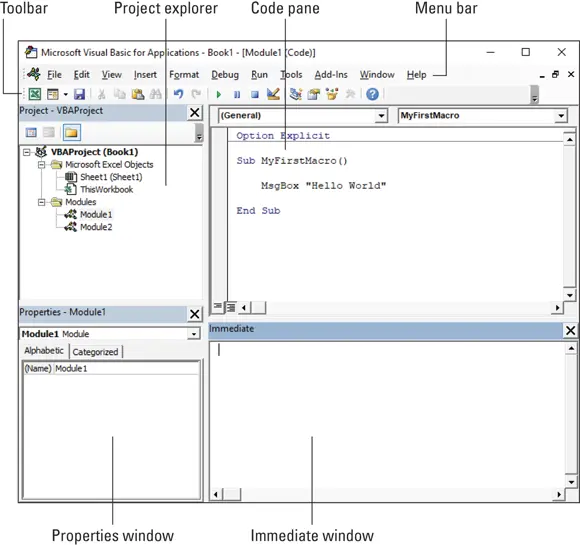Click Immediate window scrollbar down arrow
This screenshot has height=545, width=580.
pos(571,482)
